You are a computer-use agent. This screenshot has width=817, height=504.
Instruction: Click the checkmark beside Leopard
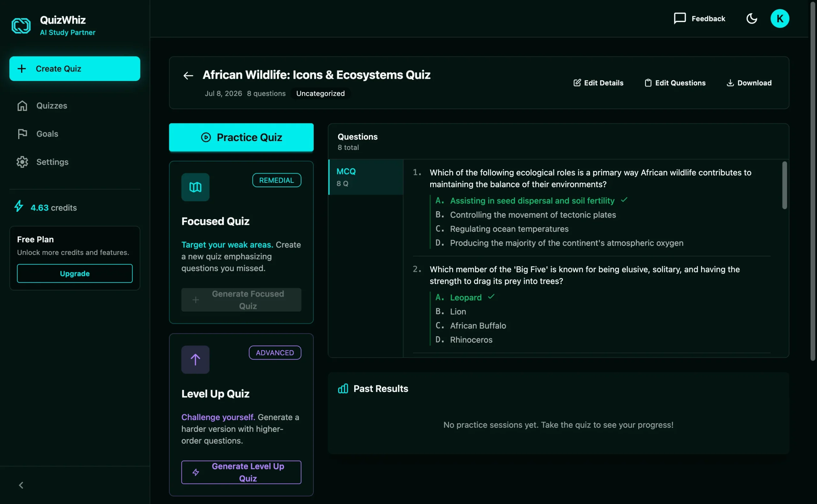(491, 296)
